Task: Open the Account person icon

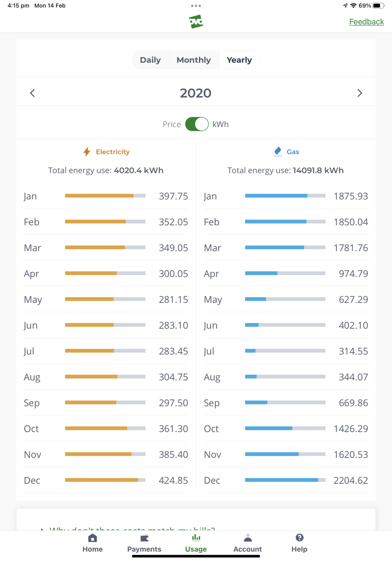Action: [248, 538]
